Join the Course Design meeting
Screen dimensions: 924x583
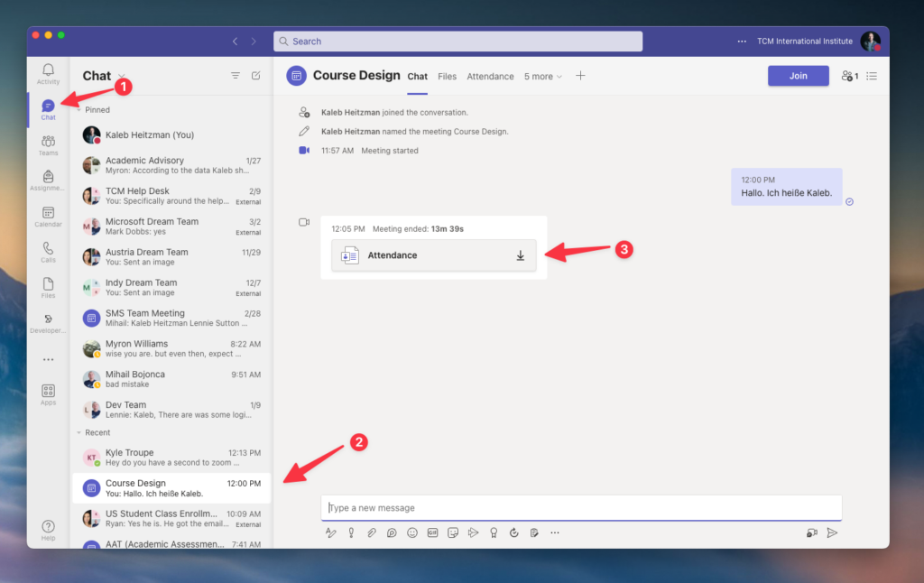pyautogui.click(x=798, y=76)
